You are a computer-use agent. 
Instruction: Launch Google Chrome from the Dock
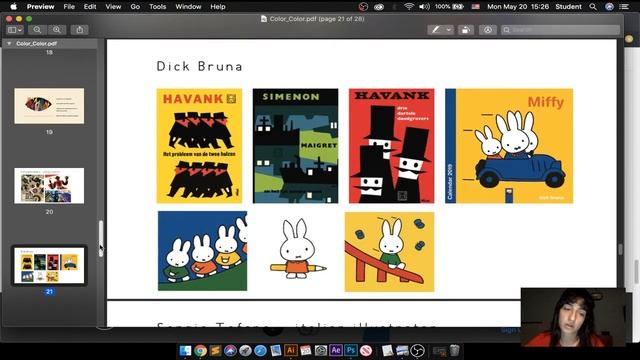[x=200, y=351]
